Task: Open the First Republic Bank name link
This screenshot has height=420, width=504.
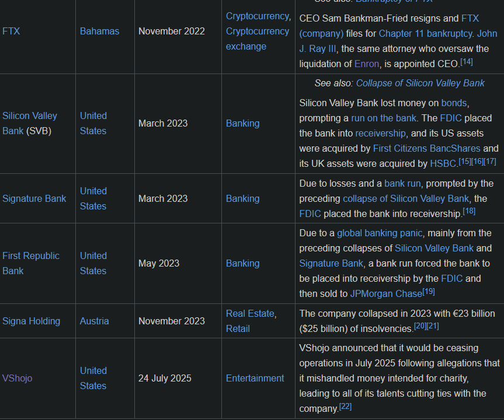Action: point(31,263)
